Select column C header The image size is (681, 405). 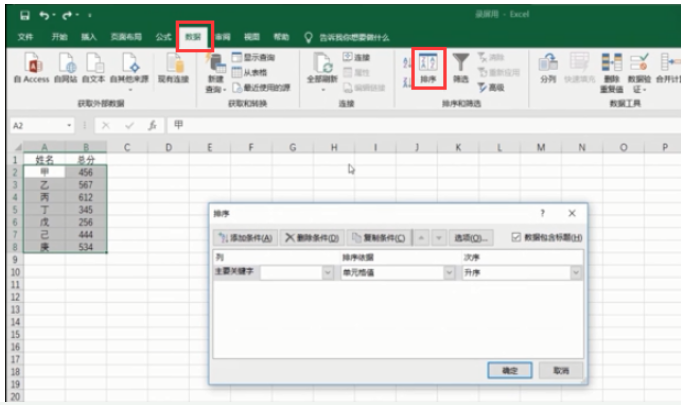pyautogui.click(x=127, y=148)
